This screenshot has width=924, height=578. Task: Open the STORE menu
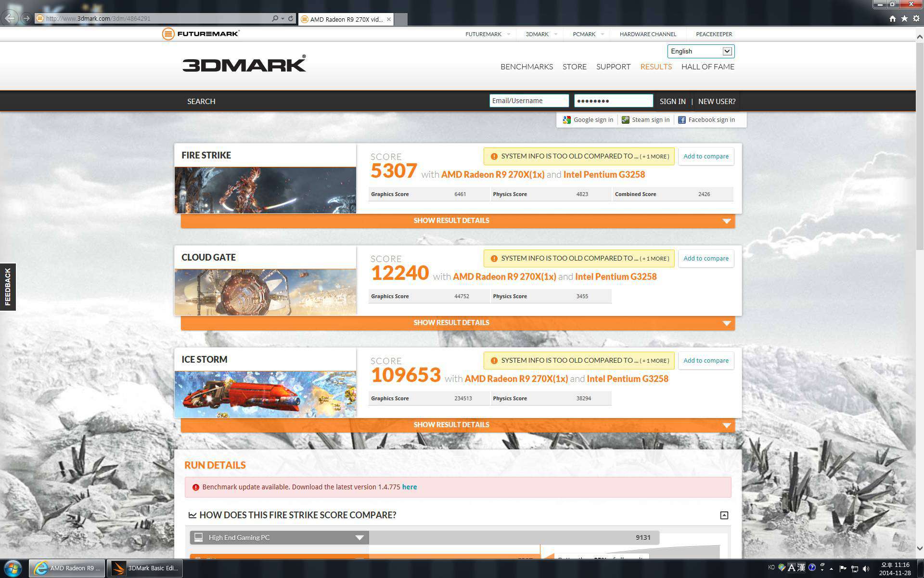575,67
